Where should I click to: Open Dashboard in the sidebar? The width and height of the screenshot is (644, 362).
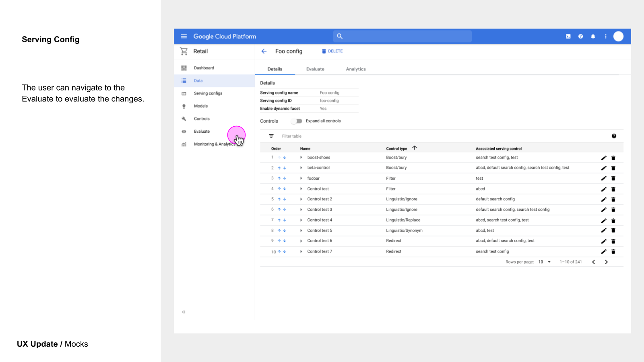tap(215, 68)
